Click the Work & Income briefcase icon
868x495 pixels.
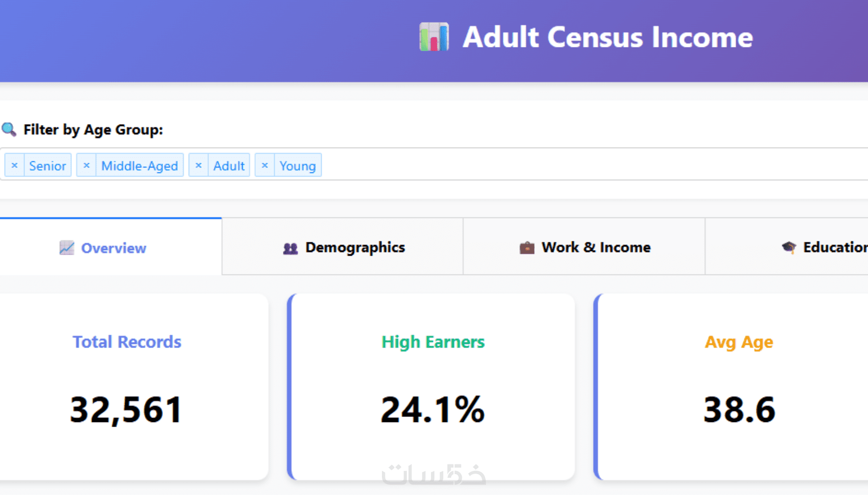526,248
